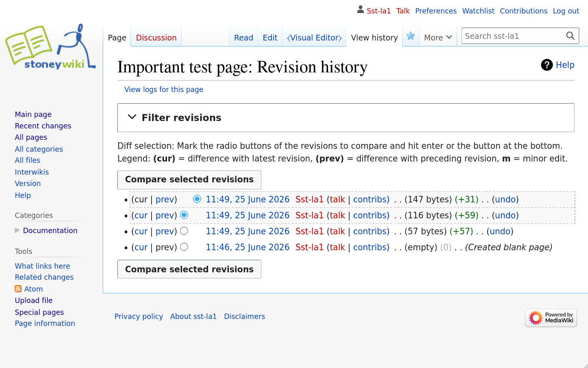Click the View logs for this page link
Image resolution: width=588 pixels, height=368 pixels.
coord(164,90)
